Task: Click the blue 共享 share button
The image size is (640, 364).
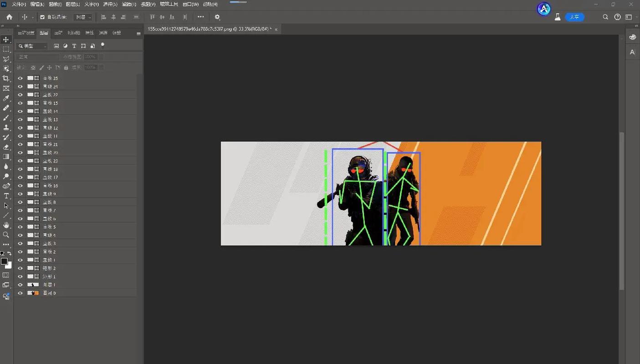Action: coord(575,17)
